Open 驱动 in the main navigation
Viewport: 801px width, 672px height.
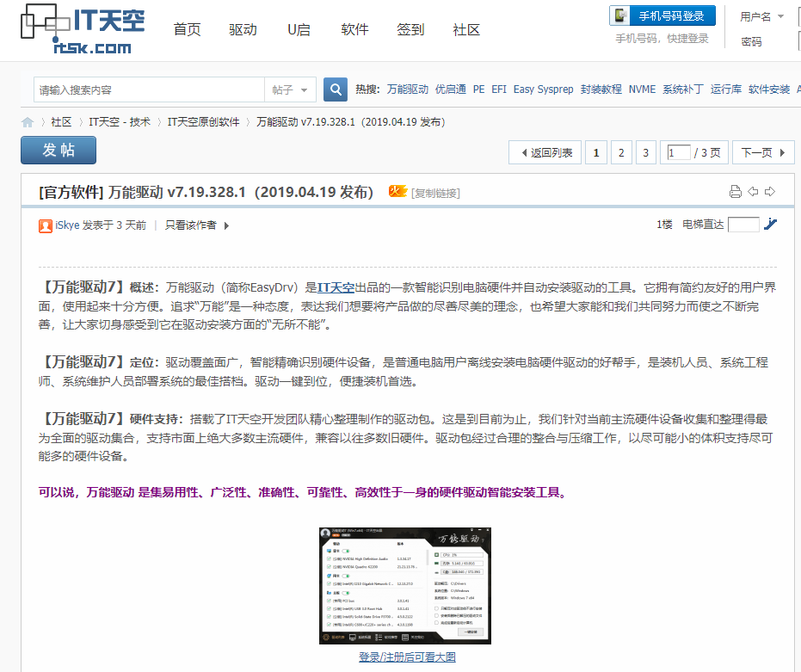point(243,29)
